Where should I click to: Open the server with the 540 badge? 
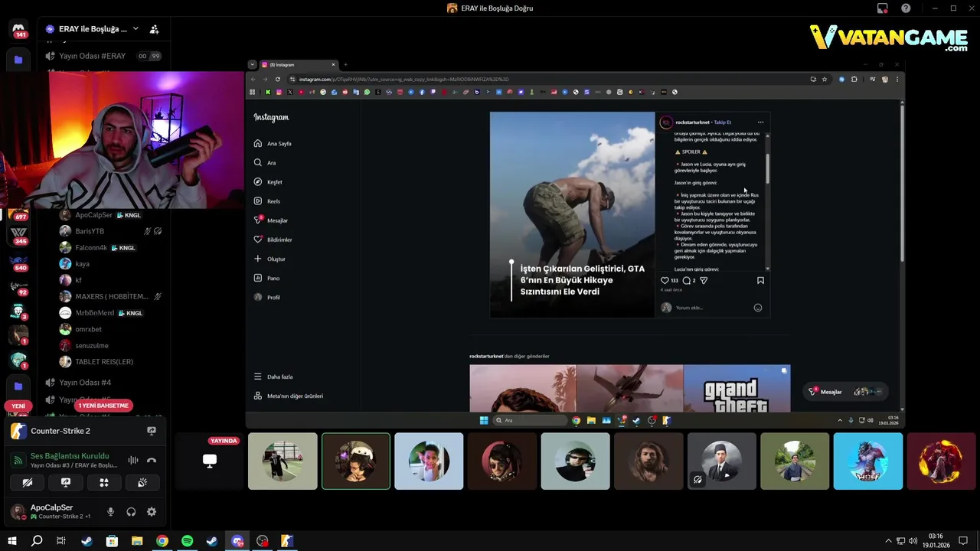[19, 262]
